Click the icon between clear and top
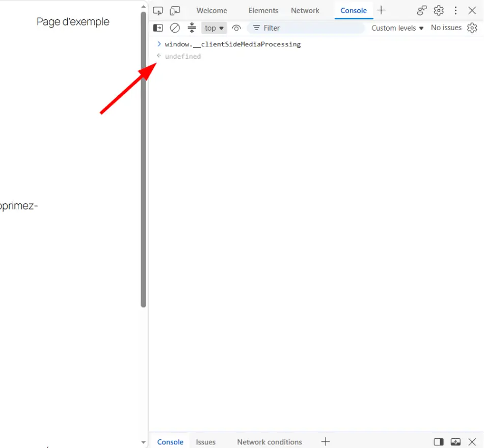 pyautogui.click(x=192, y=28)
